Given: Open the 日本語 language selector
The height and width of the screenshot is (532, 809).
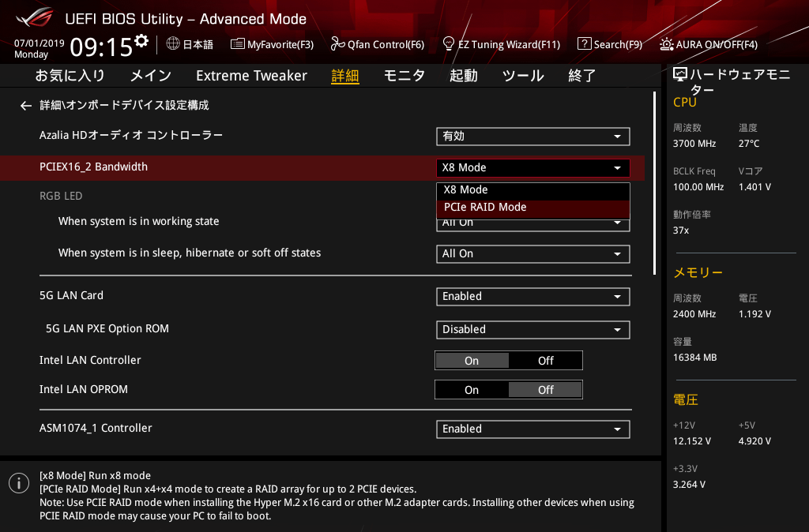Looking at the screenshot, I should tap(190, 44).
